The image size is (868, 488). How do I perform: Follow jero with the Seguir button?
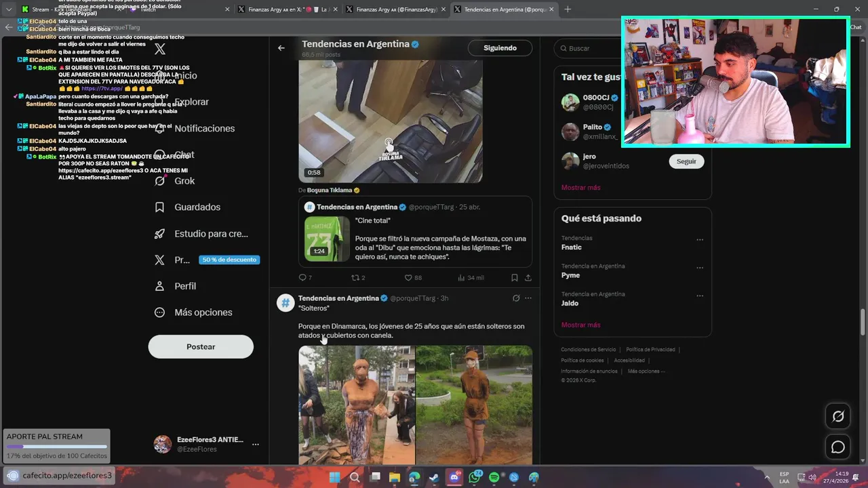(686, 161)
